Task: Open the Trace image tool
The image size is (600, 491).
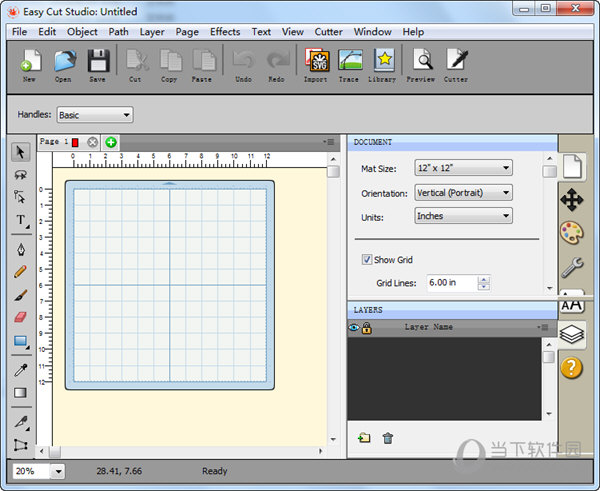Action: point(350,60)
